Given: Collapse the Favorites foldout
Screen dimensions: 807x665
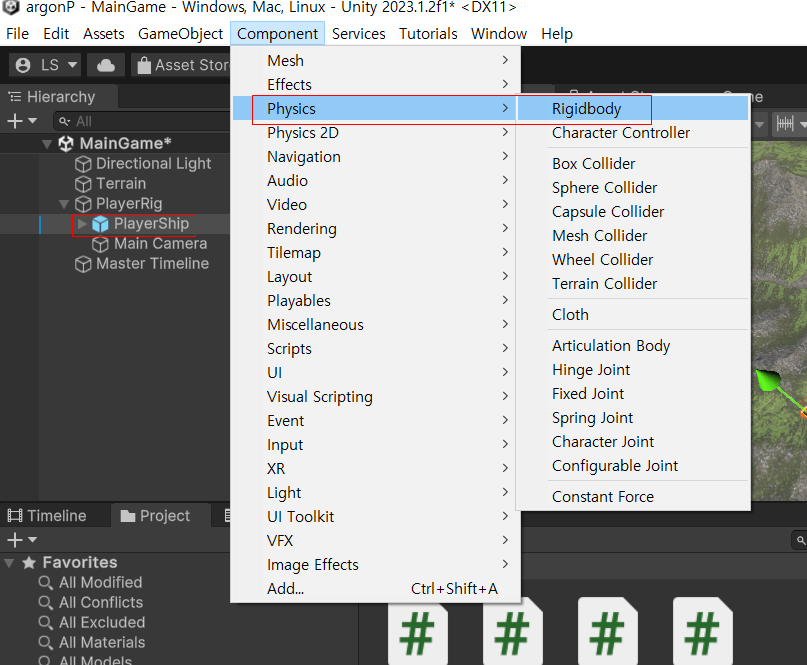Looking at the screenshot, I should point(9,563).
